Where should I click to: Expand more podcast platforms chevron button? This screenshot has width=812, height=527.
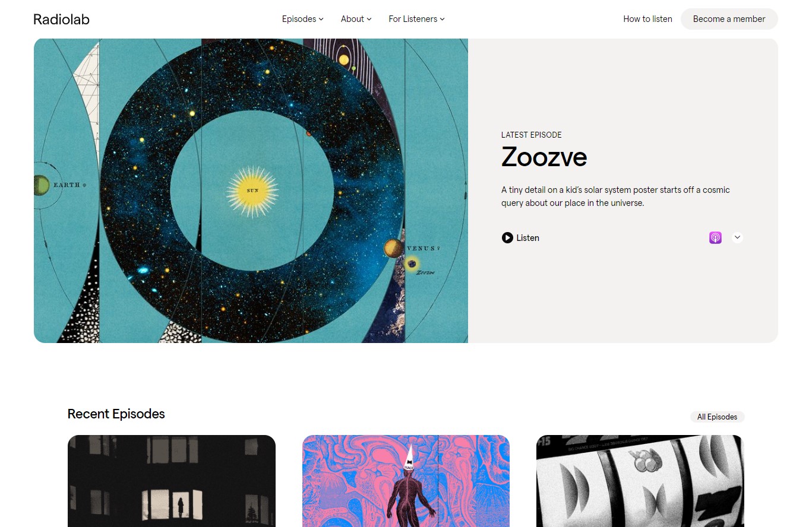click(x=737, y=237)
